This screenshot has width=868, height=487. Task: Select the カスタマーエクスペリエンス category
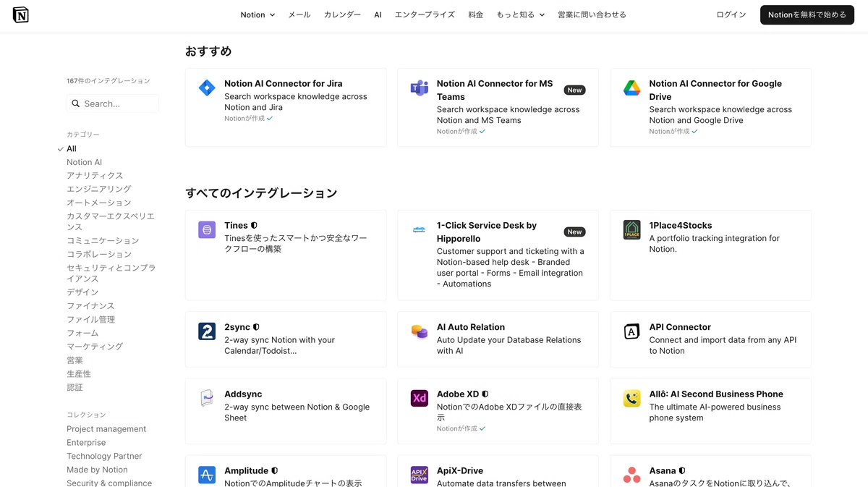click(111, 221)
